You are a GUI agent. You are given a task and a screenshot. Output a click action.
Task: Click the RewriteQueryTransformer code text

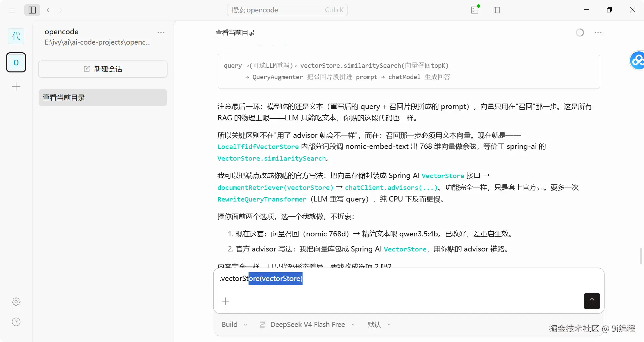(x=262, y=199)
